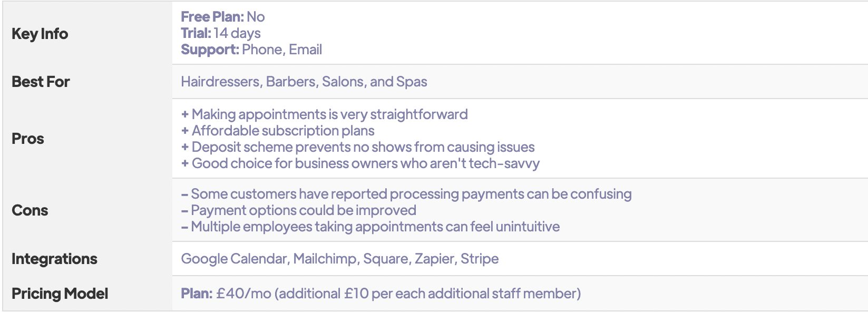
Task: Click the Best For row label
Action: [41, 82]
